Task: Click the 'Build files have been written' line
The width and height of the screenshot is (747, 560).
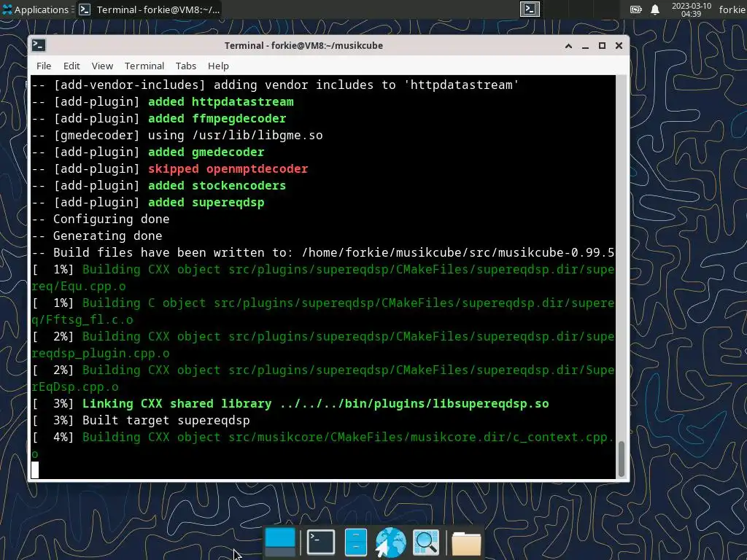Action: pyautogui.click(x=323, y=252)
